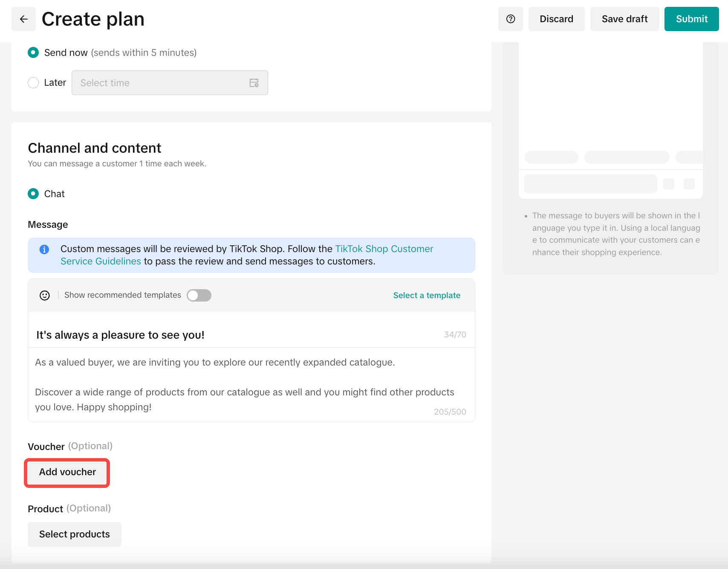
Task: Click the Add voucher button
Action: 67,472
